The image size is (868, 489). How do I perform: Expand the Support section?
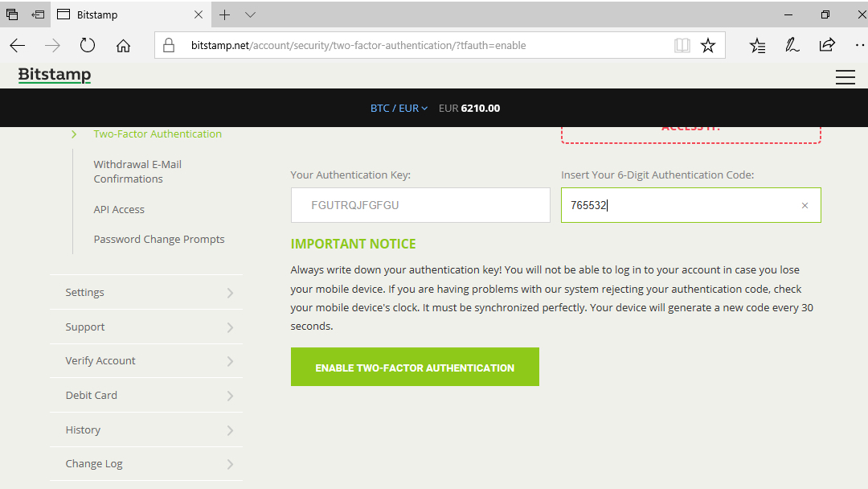click(x=146, y=327)
